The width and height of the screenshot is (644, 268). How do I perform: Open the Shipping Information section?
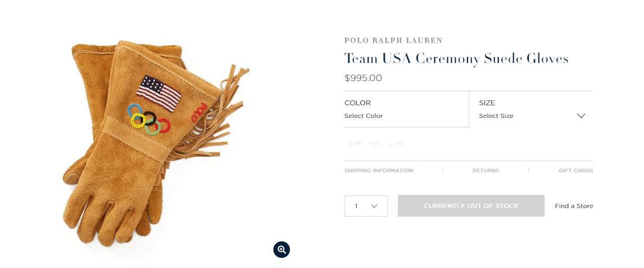coord(379,171)
